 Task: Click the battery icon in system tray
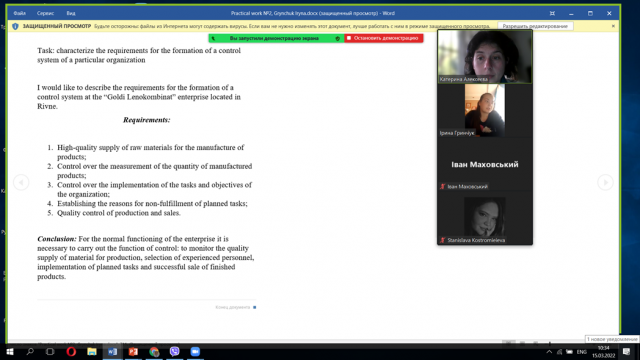coord(569,352)
